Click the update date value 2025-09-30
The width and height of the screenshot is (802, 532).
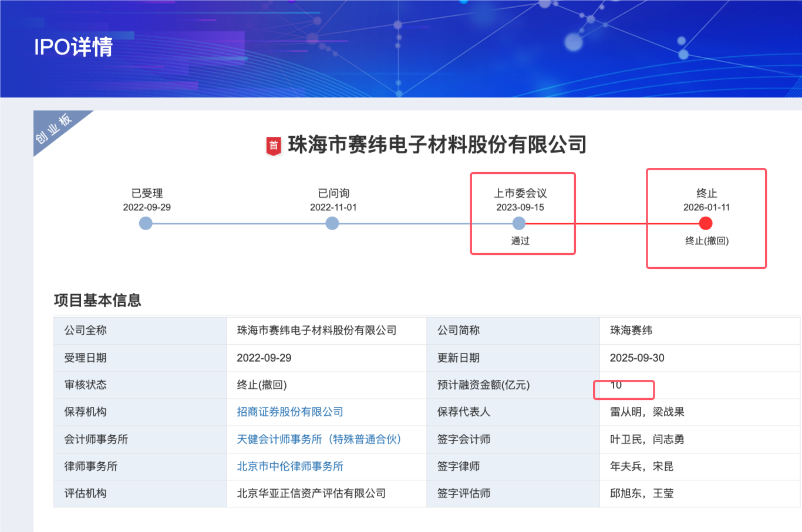[637, 358]
